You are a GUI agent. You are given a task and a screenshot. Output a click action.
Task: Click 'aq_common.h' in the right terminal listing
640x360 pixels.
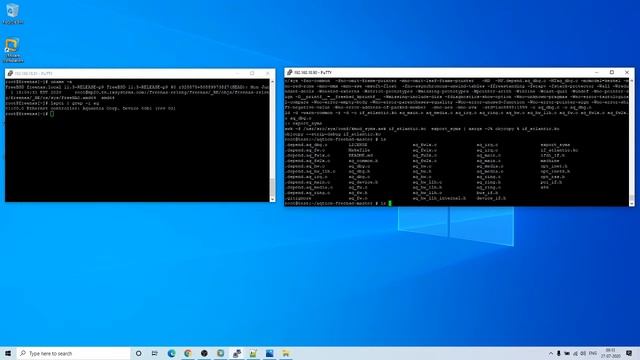(363, 161)
